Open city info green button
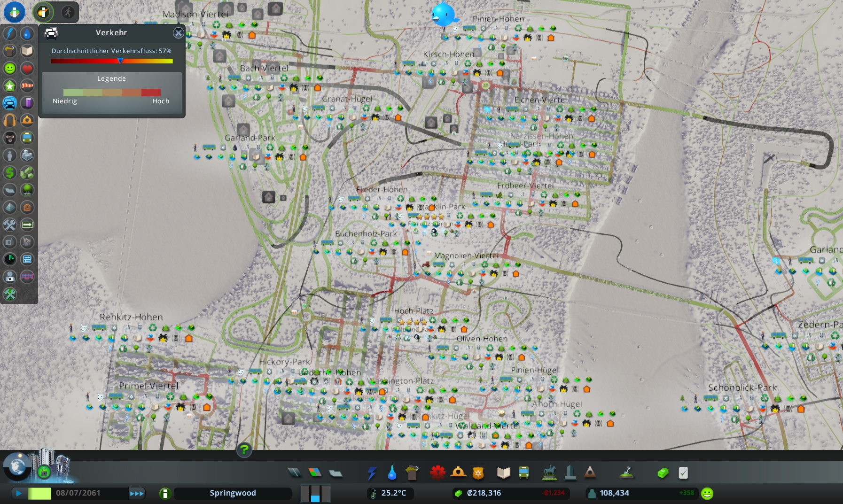 [165, 493]
